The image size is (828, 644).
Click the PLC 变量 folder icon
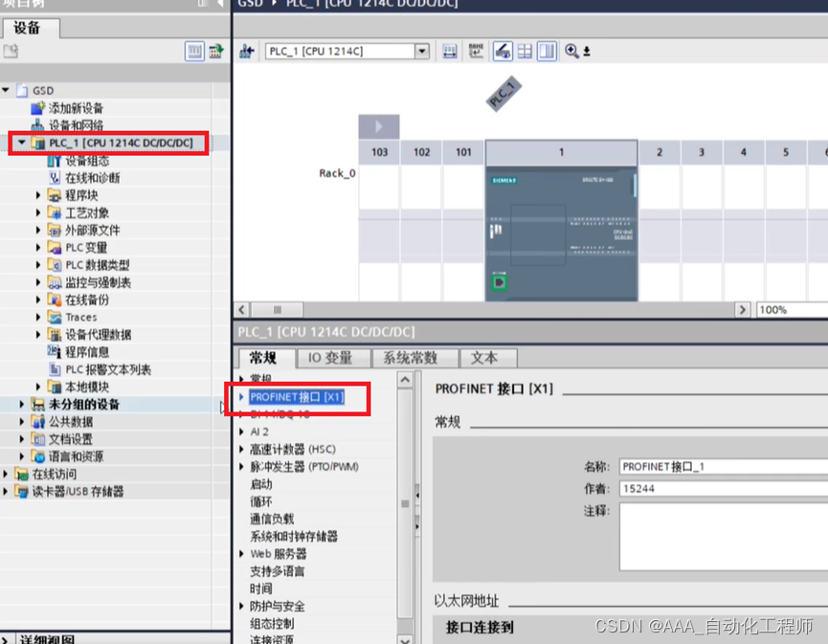click(x=55, y=248)
